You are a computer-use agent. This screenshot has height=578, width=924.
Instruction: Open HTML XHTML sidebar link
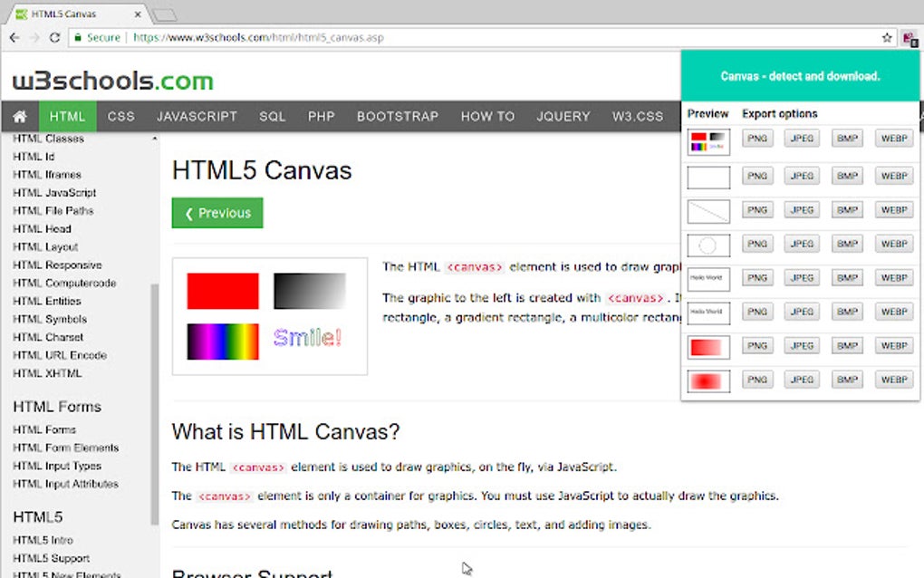pos(47,373)
